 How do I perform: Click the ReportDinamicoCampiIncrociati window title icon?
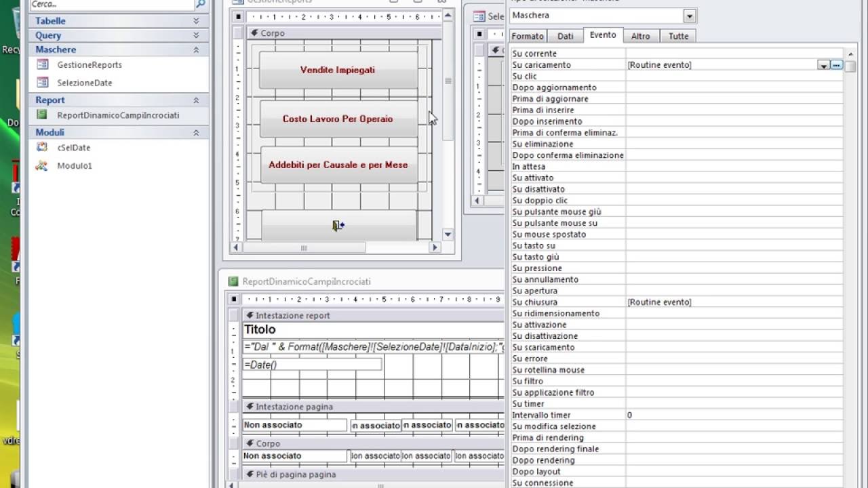pyautogui.click(x=233, y=281)
